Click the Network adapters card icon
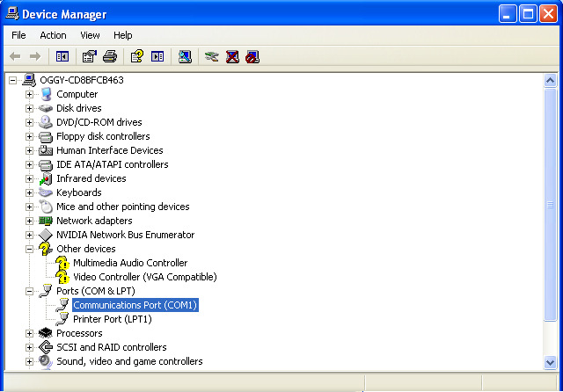 click(46, 221)
